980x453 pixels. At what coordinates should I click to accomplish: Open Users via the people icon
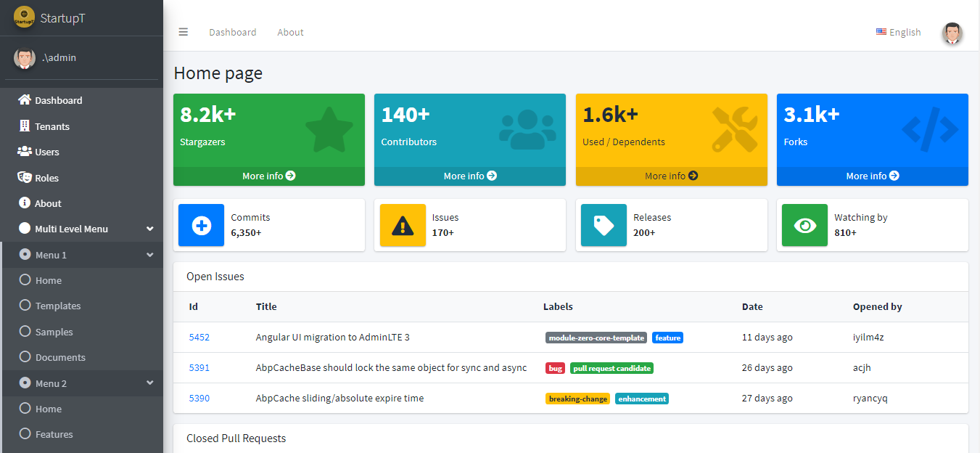25,152
